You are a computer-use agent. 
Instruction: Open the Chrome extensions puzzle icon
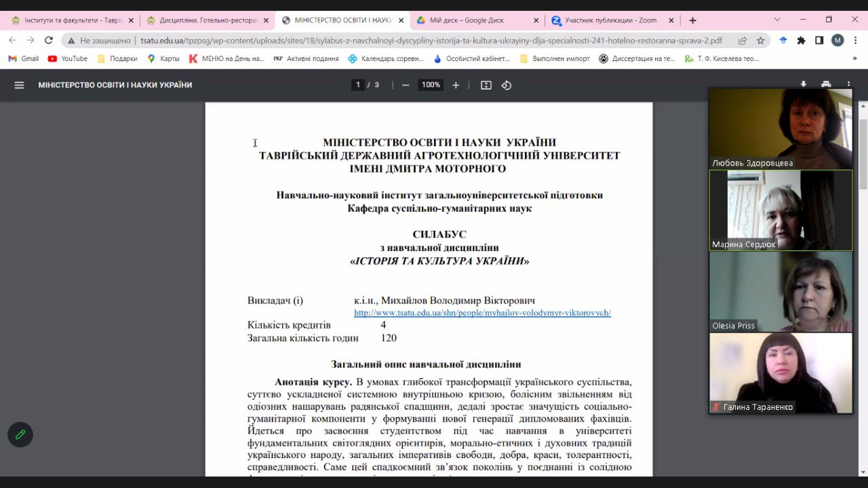pos(802,40)
